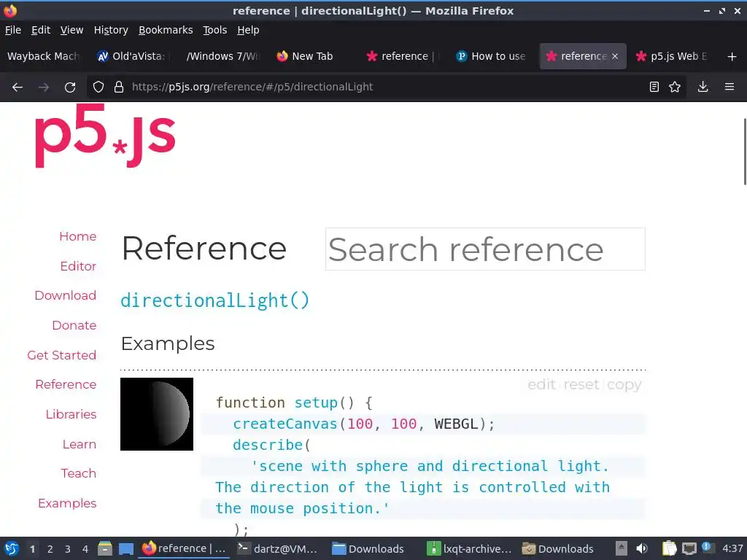
Task: Click the forward navigation arrow
Action: [44, 87]
